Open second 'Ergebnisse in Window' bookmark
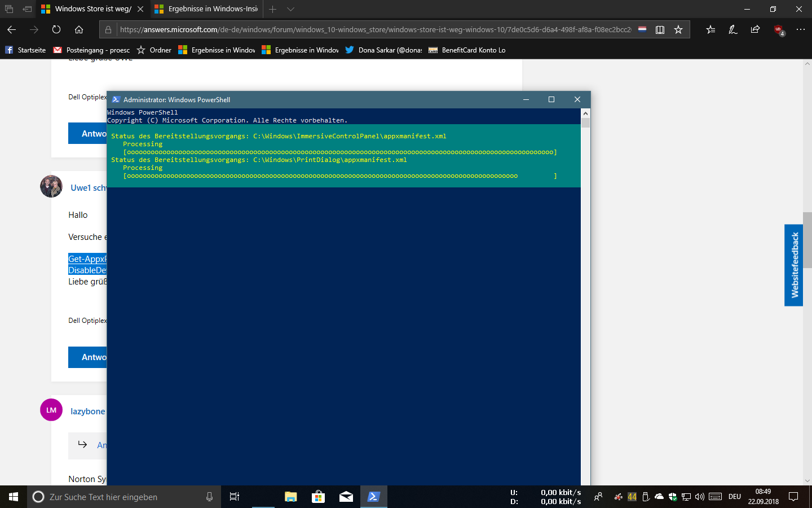 pos(300,50)
